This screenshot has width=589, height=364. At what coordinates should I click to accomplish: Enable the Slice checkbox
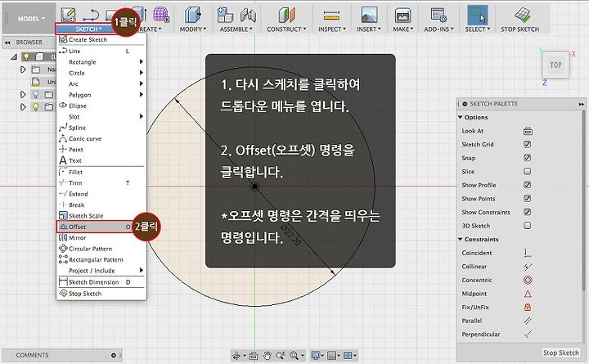tap(528, 171)
